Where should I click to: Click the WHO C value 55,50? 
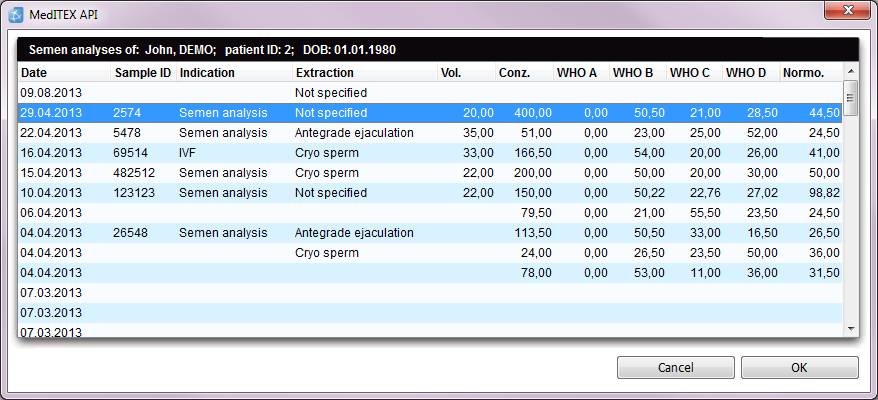pyautogui.click(x=706, y=213)
